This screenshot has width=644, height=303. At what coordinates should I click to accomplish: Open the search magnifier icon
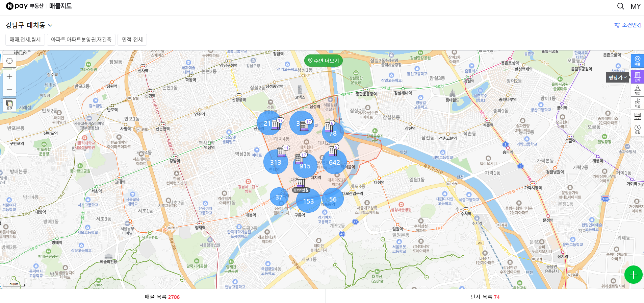point(621,6)
